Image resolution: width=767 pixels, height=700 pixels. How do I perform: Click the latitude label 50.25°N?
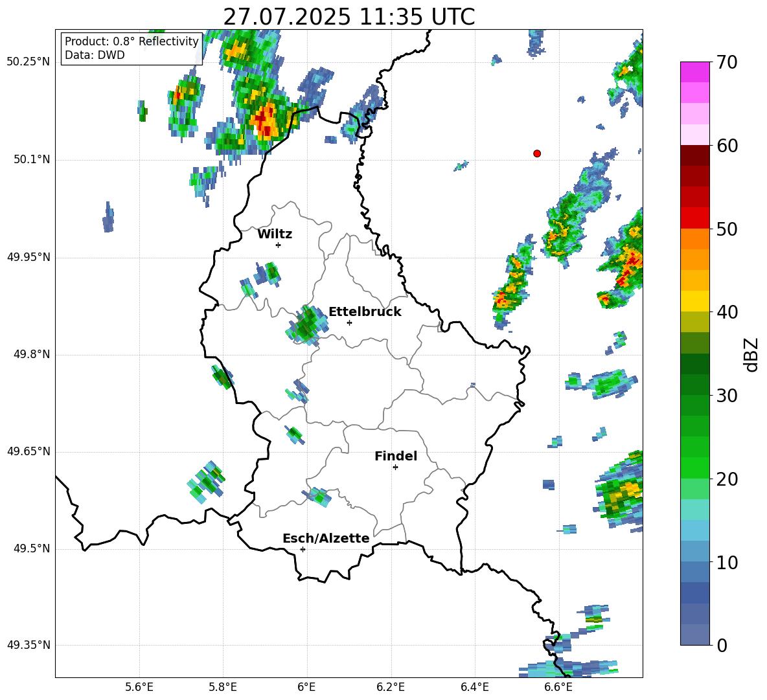pos(29,62)
